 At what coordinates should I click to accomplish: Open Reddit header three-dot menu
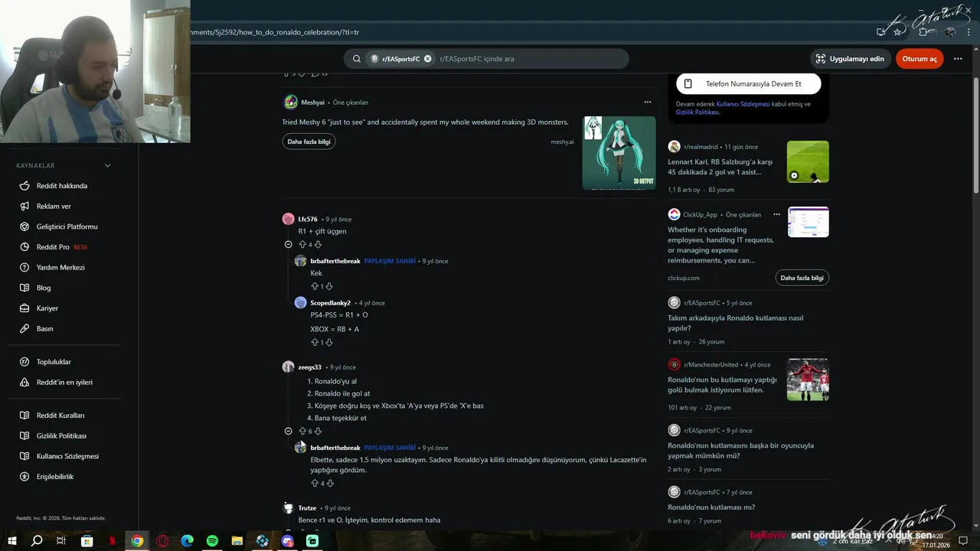coord(958,59)
